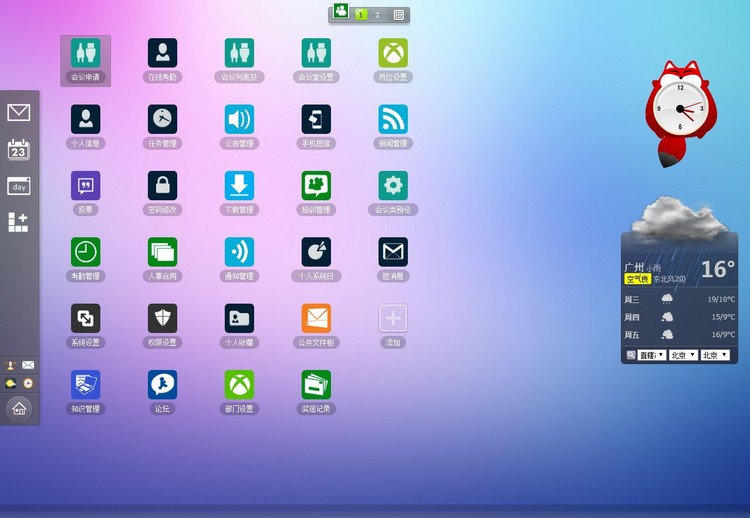This screenshot has height=518, width=750.
Task: Click the add-blocks icon in left sidebar
Action: pos(18,222)
